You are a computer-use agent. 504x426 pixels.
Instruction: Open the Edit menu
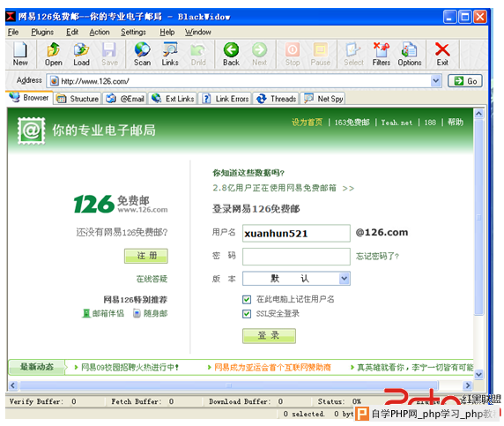(72, 32)
